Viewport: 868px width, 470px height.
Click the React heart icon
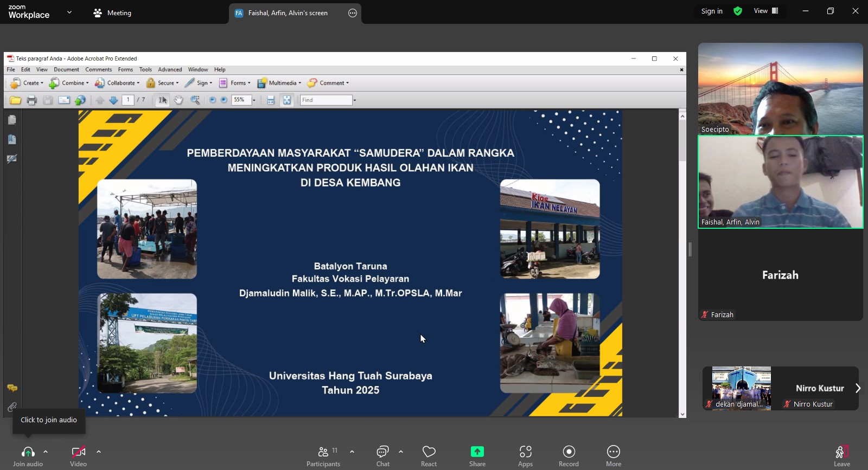[x=429, y=455]
